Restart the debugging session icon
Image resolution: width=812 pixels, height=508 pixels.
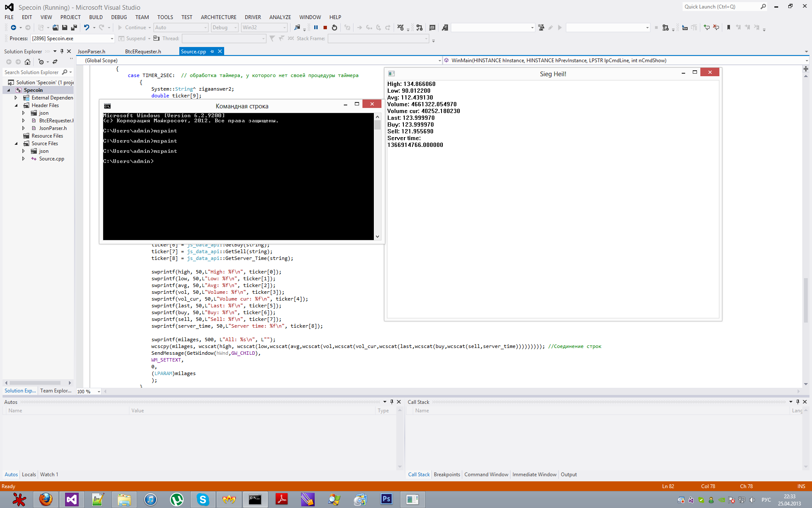click(x=335, y=28)
